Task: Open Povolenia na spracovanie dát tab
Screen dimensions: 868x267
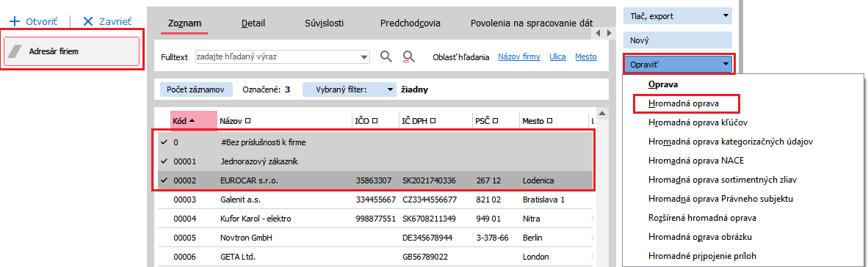Action: coord(532,23)
